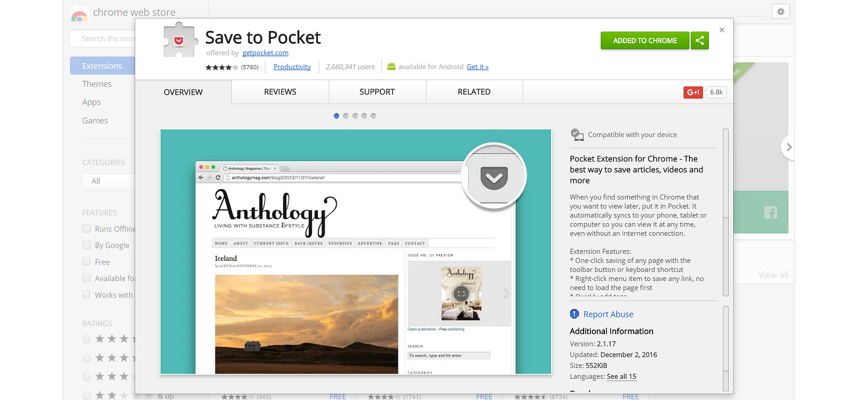Screen dimensions: 868x400
Task: Enable the Available for Android checkbox
Action: [86, 278]
